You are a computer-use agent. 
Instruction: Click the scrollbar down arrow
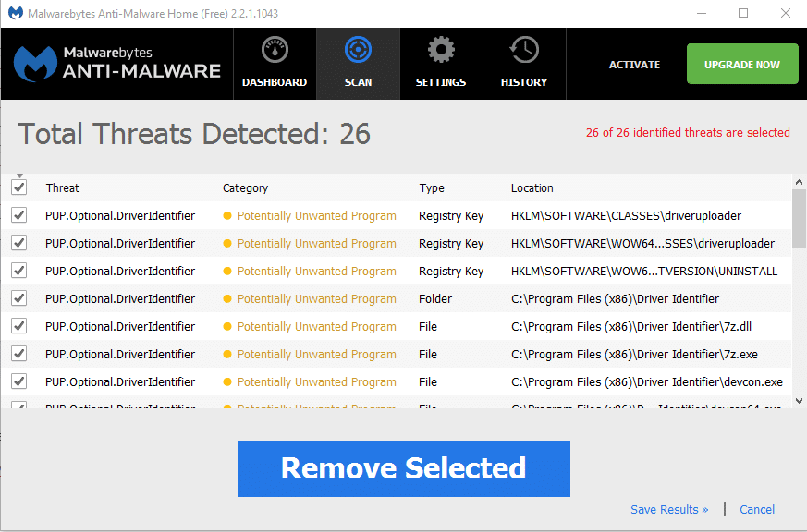(799, 401)
